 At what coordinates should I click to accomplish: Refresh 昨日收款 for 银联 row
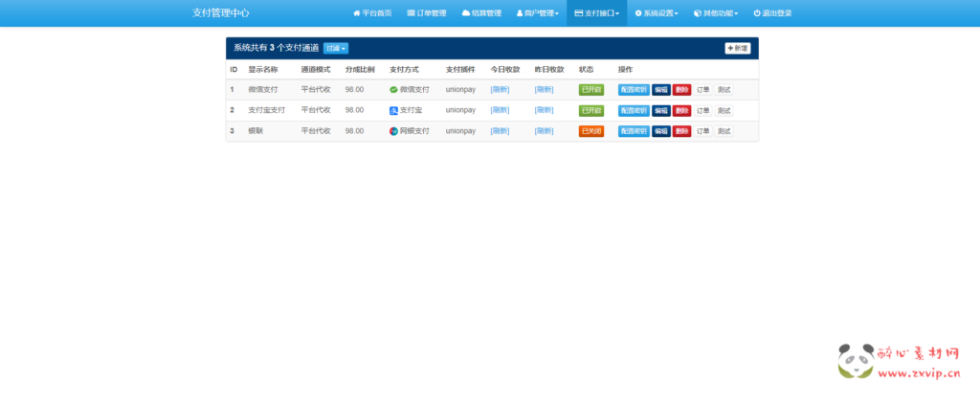click(544, 131)
